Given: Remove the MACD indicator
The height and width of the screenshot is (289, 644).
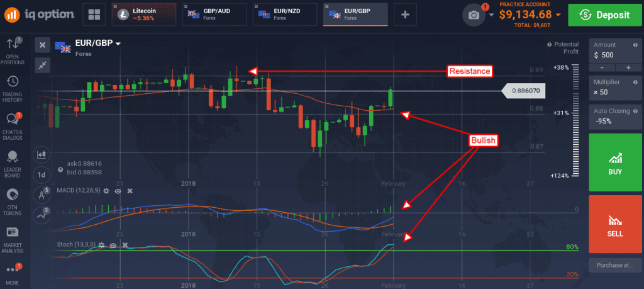Looking at the screenshot, I should (130, 191).
